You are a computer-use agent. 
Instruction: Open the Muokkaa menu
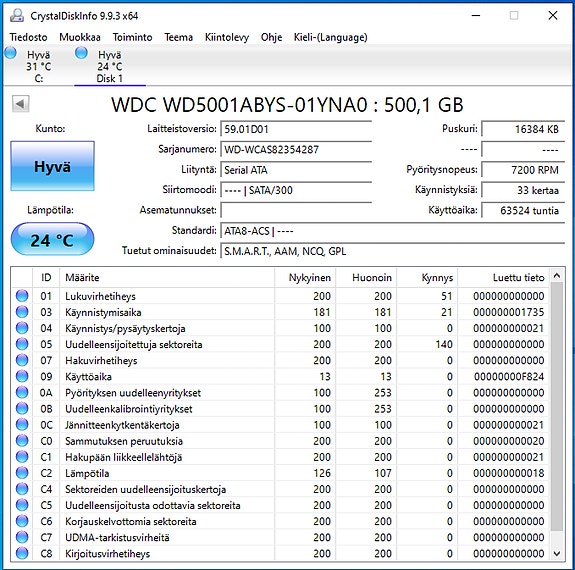click(80, 37)
